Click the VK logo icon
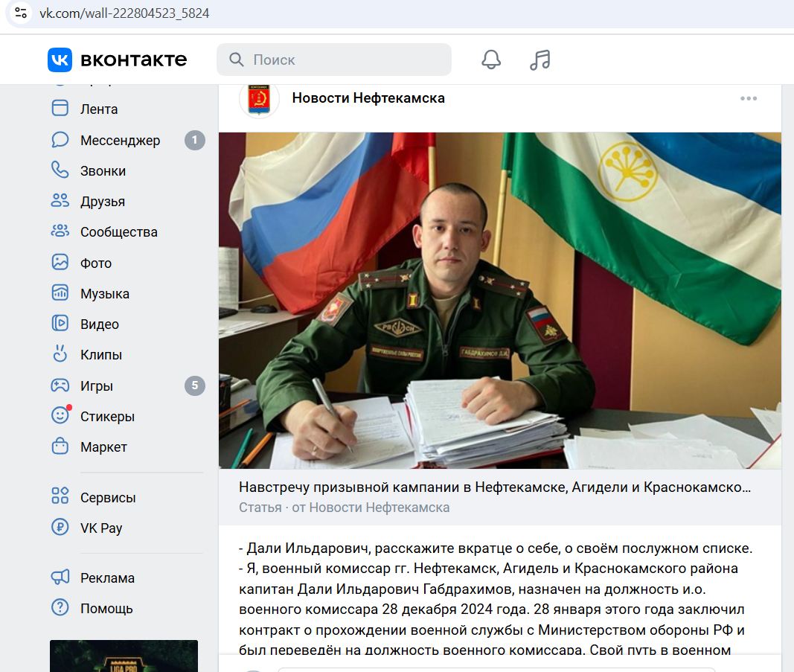The width and height of the screenshot is (794, 672). (x=60, y=60)
